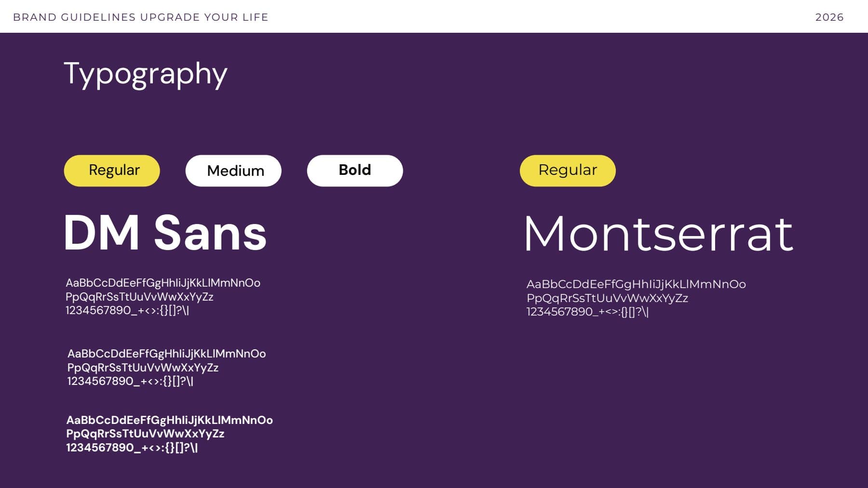Select the DM Sans bold-weight alphabet sample

(169, 434)
